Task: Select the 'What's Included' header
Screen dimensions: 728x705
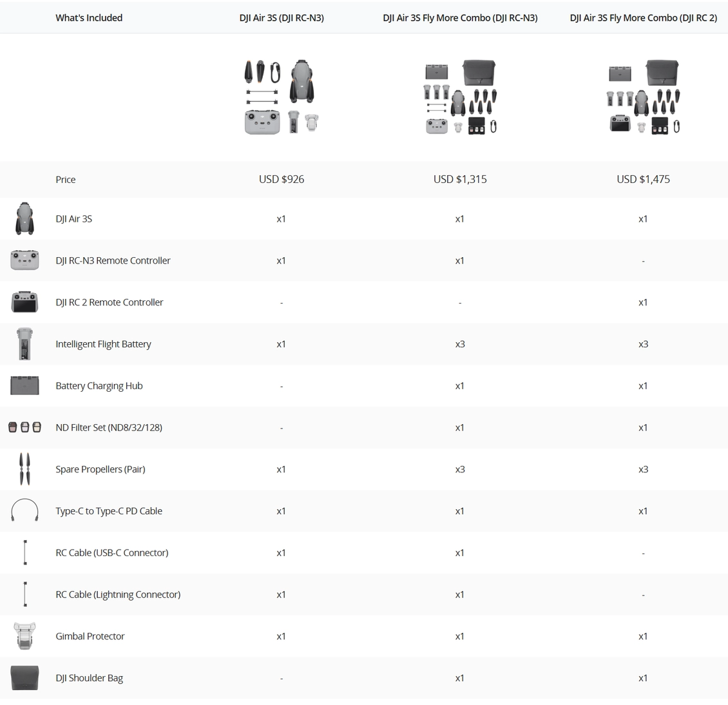Action: 89,17
